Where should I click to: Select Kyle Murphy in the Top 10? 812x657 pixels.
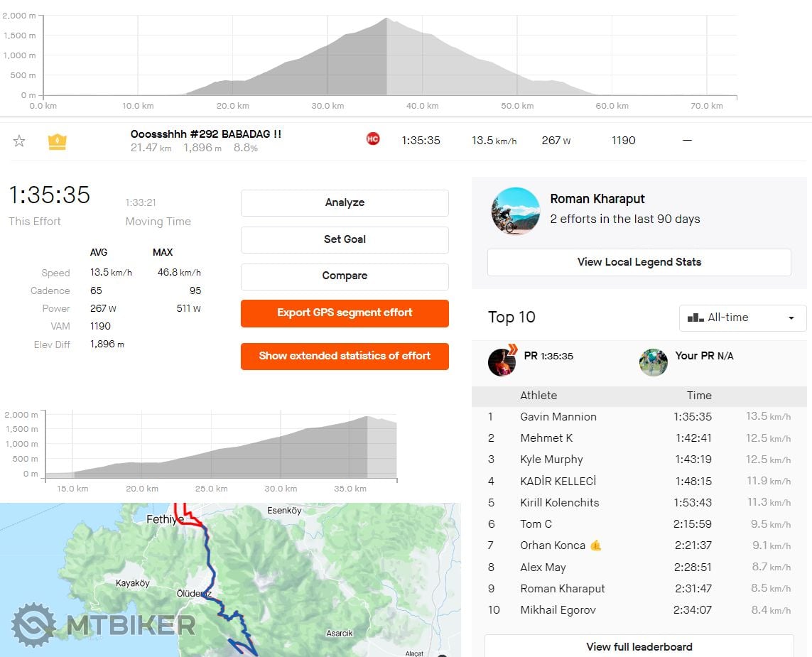tap(551, 460)
